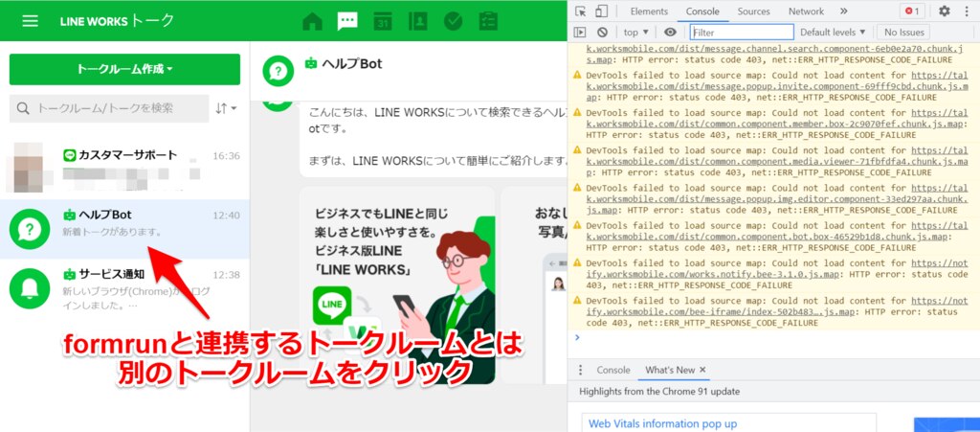980x432 pixels.
Task: Open the Default levels dropdown
Action: (833, 32)
